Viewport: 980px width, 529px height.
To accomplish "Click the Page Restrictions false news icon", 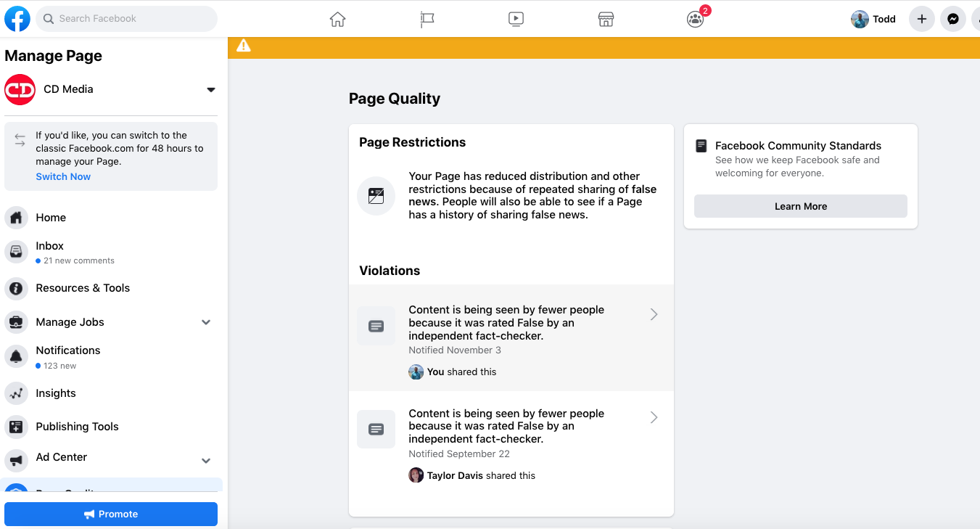I will click(376, 196).
